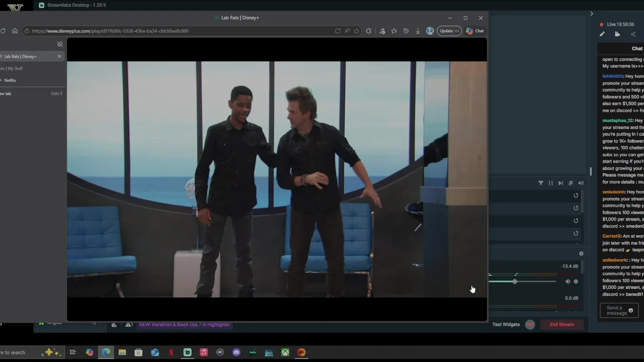Click the Streamlabs edit pencil icon
644x362 pixels.
click(602, 34)
